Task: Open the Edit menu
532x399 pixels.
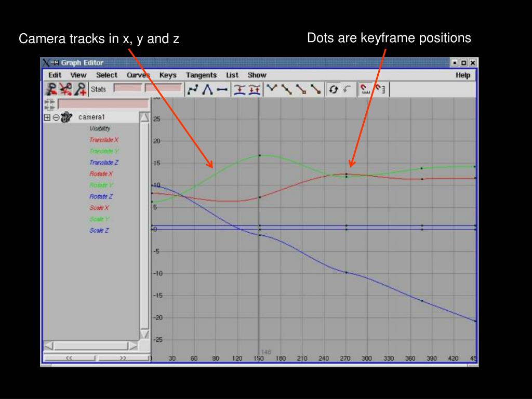Action: click(55, 75)
